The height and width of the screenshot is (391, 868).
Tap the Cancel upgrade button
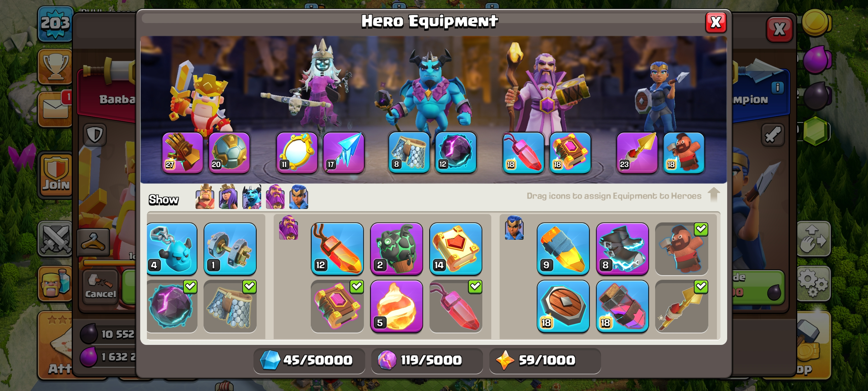(100, 287)
